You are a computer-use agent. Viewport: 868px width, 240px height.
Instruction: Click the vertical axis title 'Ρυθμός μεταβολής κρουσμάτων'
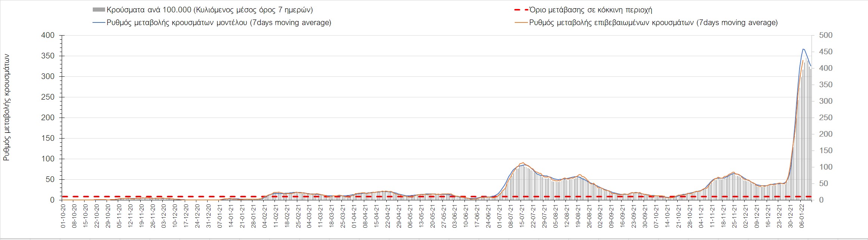coord(6,108)
